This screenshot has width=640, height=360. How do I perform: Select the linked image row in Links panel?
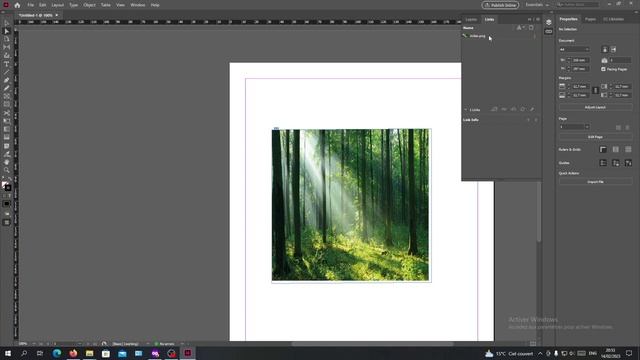pyautogui.click(x=500, y=36)
